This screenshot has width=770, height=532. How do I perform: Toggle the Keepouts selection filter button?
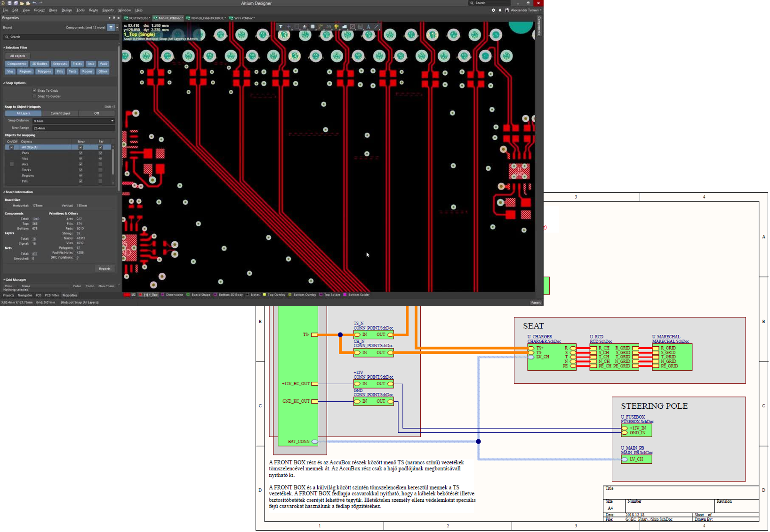click(x=60, y=64)
